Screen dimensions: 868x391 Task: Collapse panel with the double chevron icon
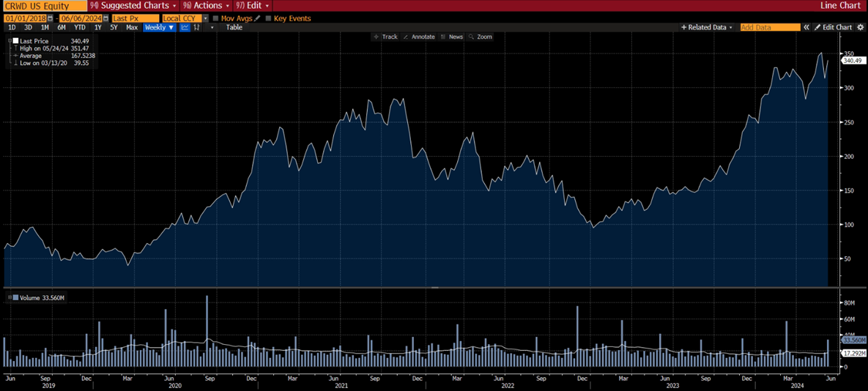click(806, 28)
